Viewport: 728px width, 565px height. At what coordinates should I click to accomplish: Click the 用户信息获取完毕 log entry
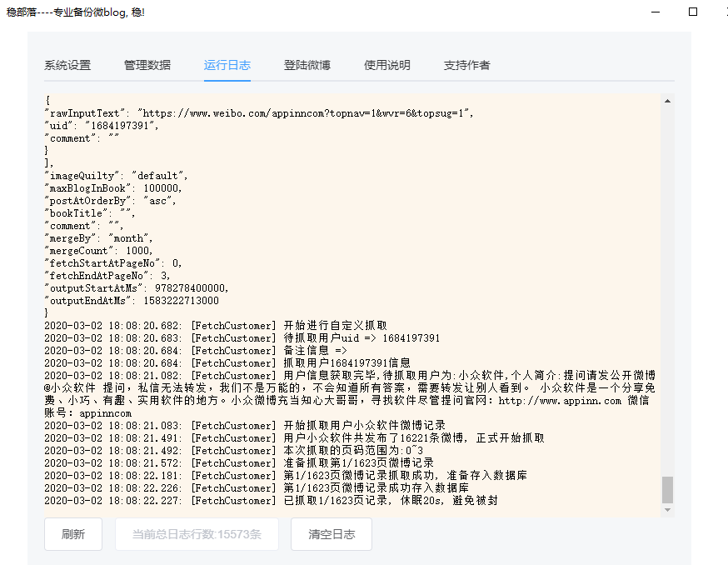350,394
